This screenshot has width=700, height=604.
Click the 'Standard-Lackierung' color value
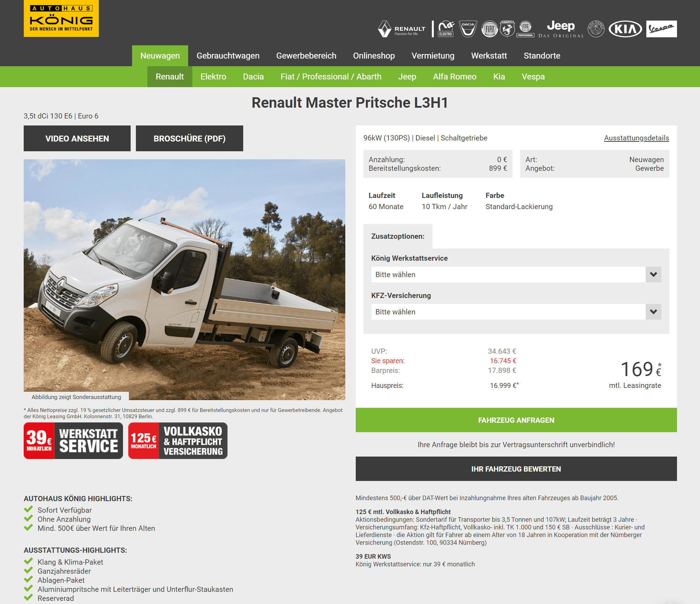(x=519, y=207)
